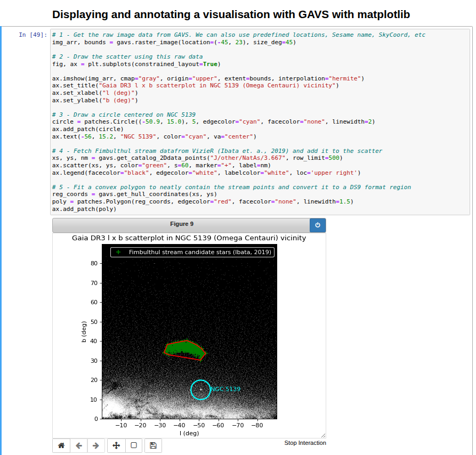Click the Save figure disk icon

coord(153,445)
